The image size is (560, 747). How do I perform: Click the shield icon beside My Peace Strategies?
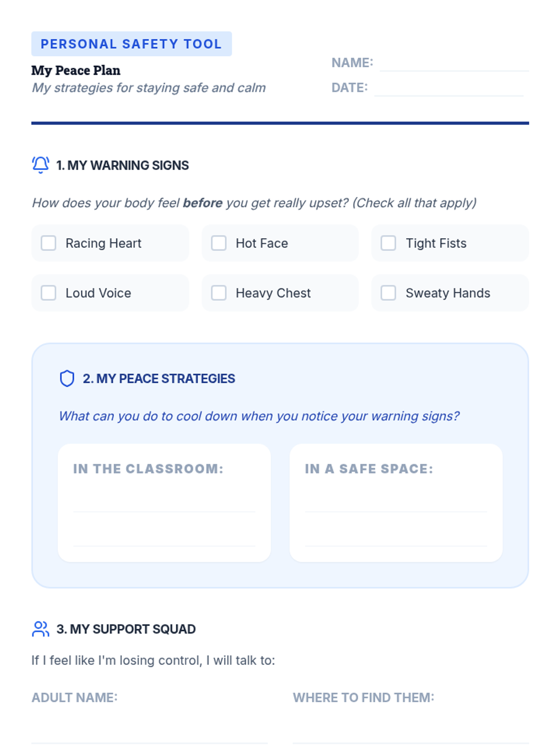(x=67, y=378)
